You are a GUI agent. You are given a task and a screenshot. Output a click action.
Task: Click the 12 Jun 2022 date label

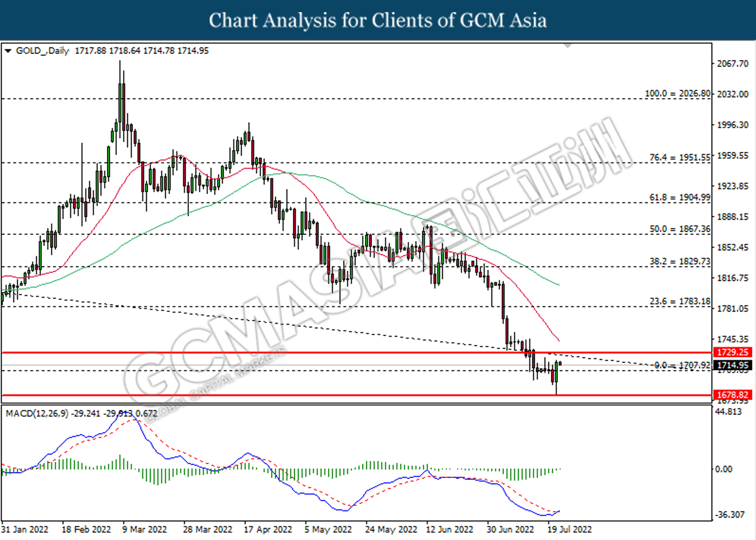tap(450, 529)
